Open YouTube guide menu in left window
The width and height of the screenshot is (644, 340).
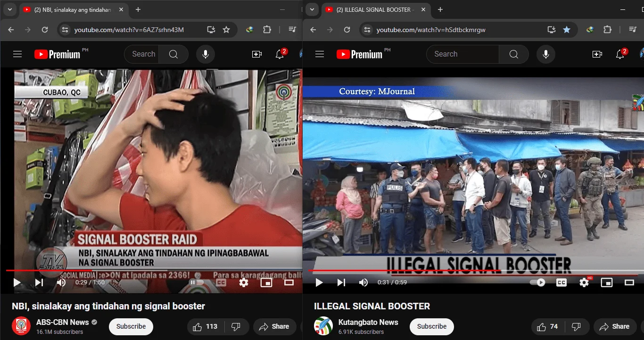[17, 54]
